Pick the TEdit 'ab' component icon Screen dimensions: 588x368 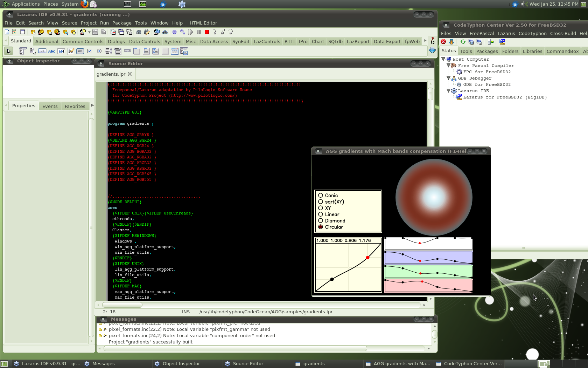[61, 51]
